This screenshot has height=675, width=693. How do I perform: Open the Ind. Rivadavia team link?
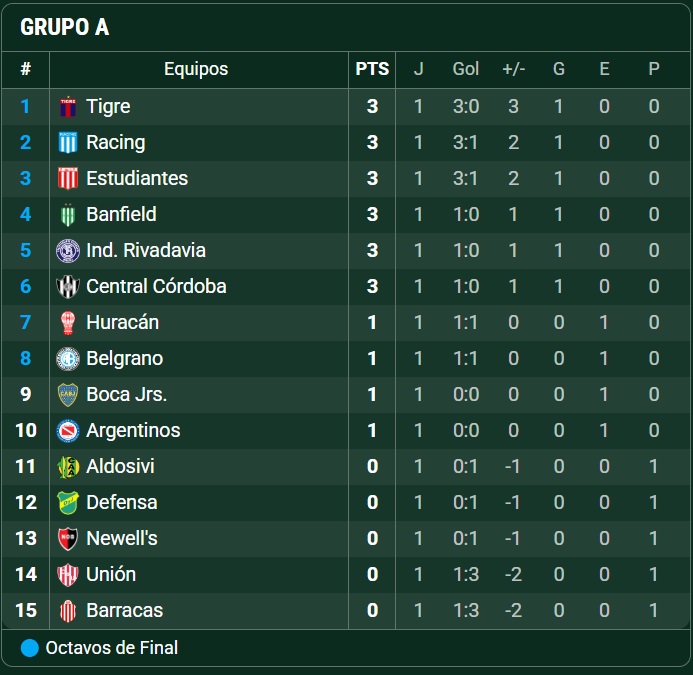click(146, 250)
